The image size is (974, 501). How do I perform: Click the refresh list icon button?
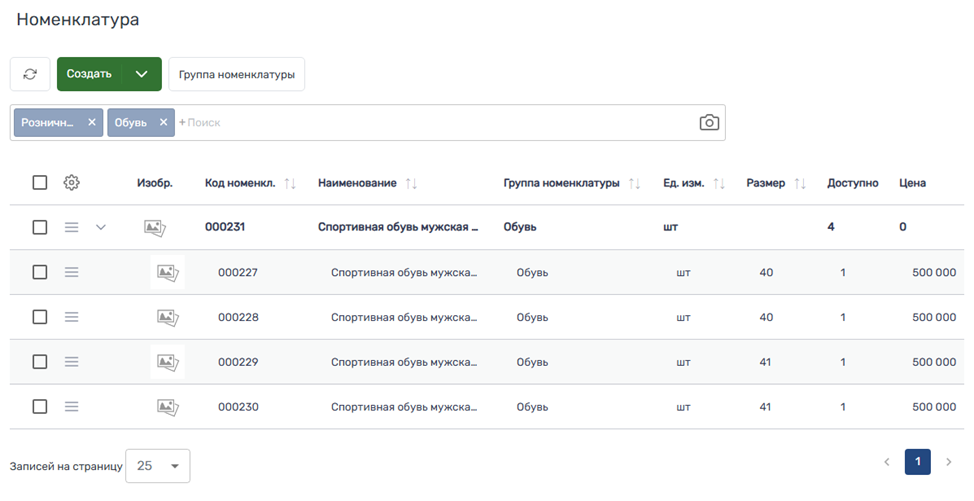click(30, 74)
